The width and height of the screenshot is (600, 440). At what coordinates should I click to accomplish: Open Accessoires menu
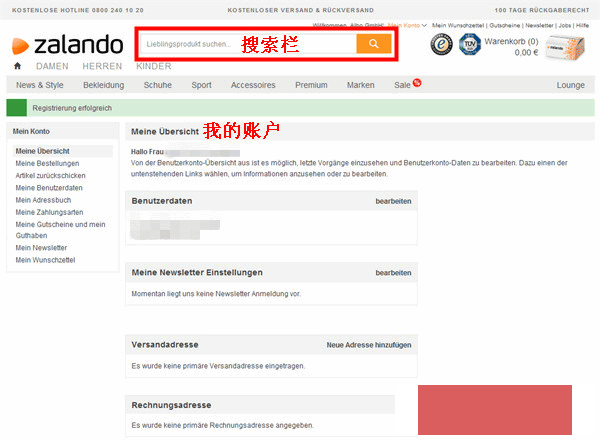253,85
